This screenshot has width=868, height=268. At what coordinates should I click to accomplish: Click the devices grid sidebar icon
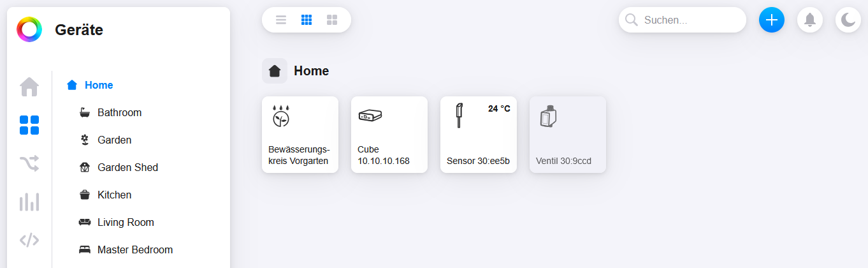(29, 125)
